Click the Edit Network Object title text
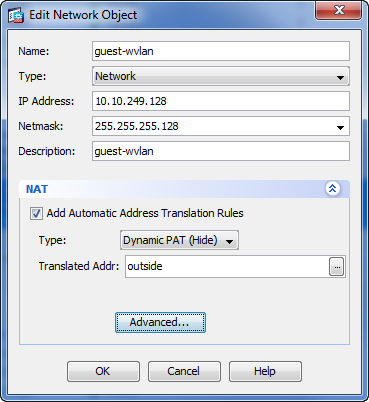Viewport: 369px width, 402px height. coord(83,15)
